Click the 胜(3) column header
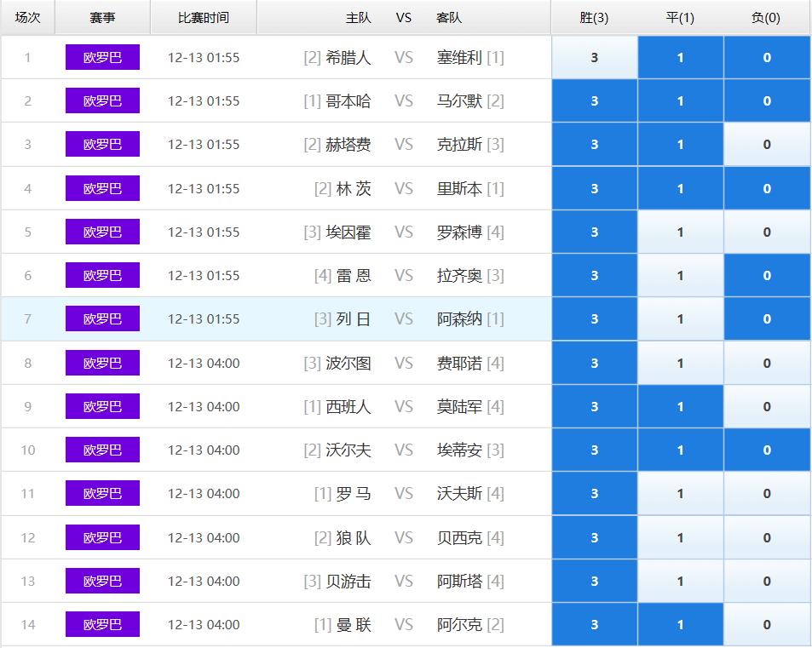812x648 pixels. pyautogui.click(x=594, y=18)
